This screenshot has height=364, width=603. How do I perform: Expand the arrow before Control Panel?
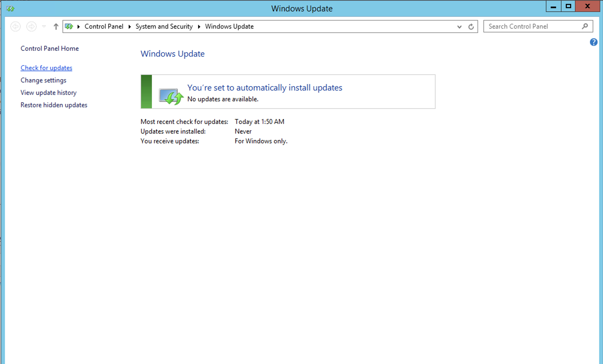coord(79,26)
